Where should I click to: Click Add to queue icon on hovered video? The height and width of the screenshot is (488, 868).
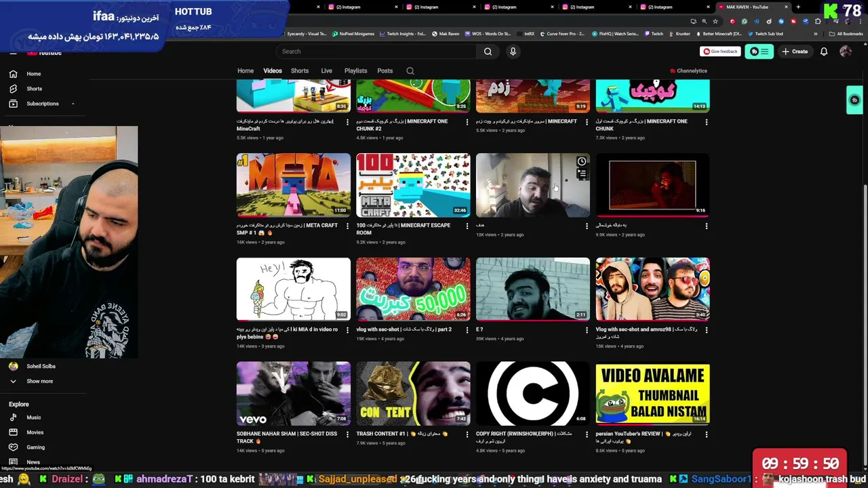tap(582, 174)
